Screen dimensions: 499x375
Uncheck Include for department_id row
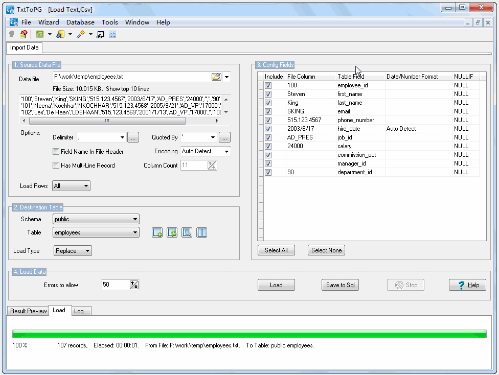pos(268,172)
